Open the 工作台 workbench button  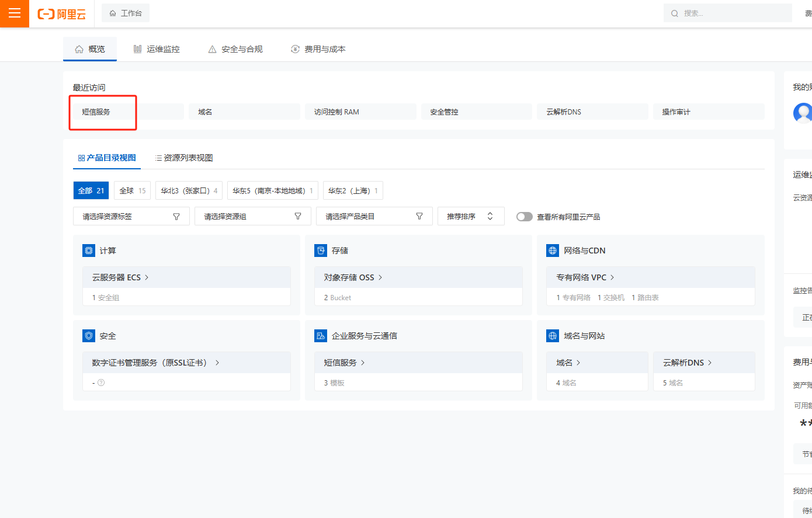coord(126,13)
